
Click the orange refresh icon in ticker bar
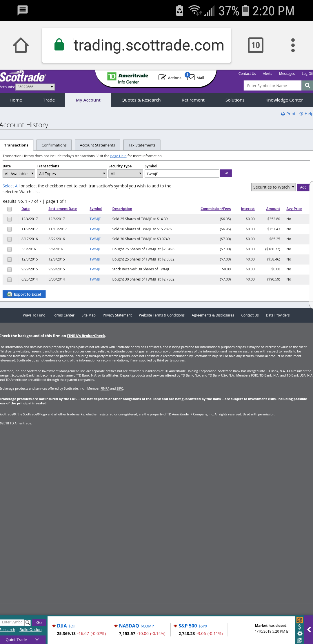click(300, 620)
